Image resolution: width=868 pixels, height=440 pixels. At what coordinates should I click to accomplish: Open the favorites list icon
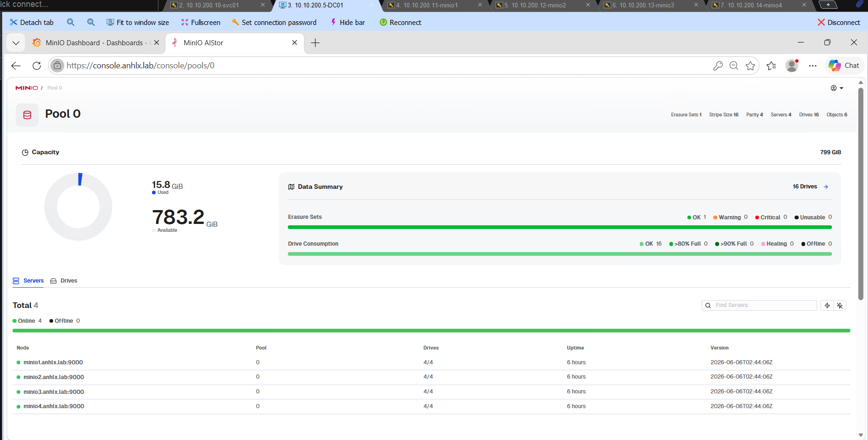click(771, 66)
